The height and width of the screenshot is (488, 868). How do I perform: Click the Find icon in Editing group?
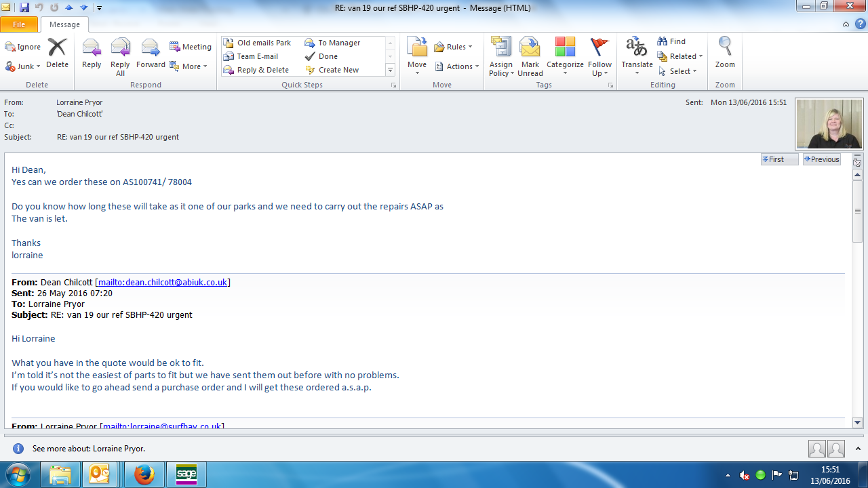671,41
